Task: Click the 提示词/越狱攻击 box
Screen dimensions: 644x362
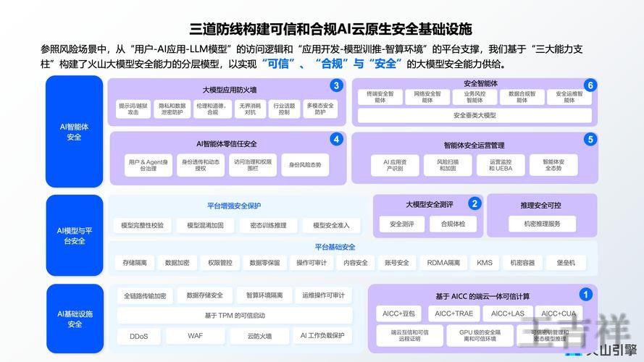Action: [x=133, y=109]
